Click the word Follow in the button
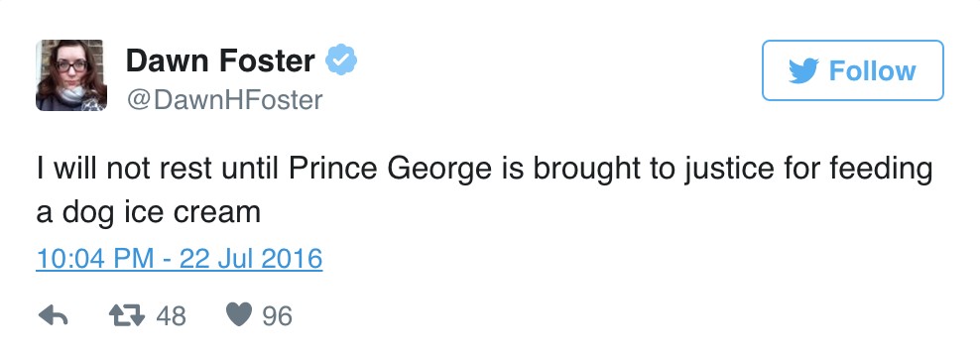This screenshot has height=359, width=980. pyautogui.click(x=873, y=71)
